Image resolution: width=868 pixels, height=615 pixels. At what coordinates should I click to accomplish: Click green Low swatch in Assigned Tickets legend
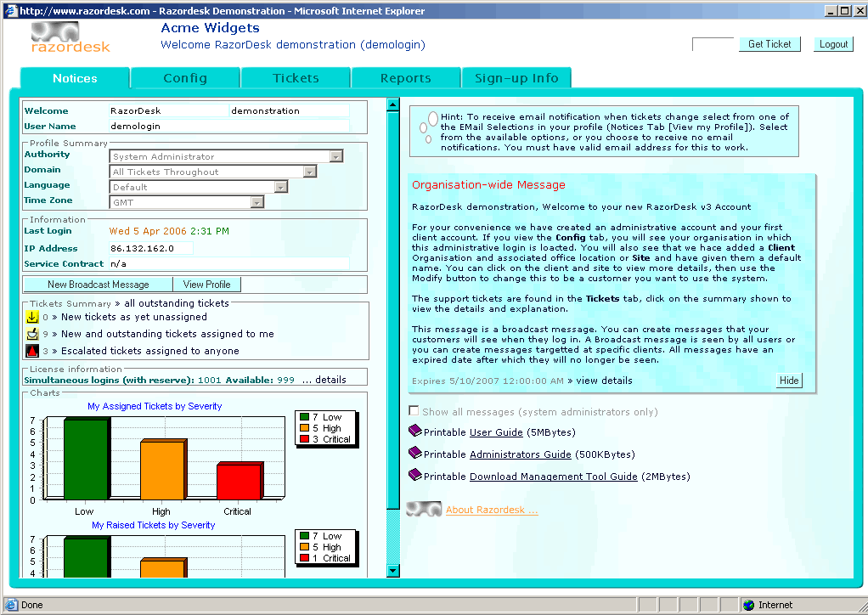pyautogui.click(x=304, y=417)
